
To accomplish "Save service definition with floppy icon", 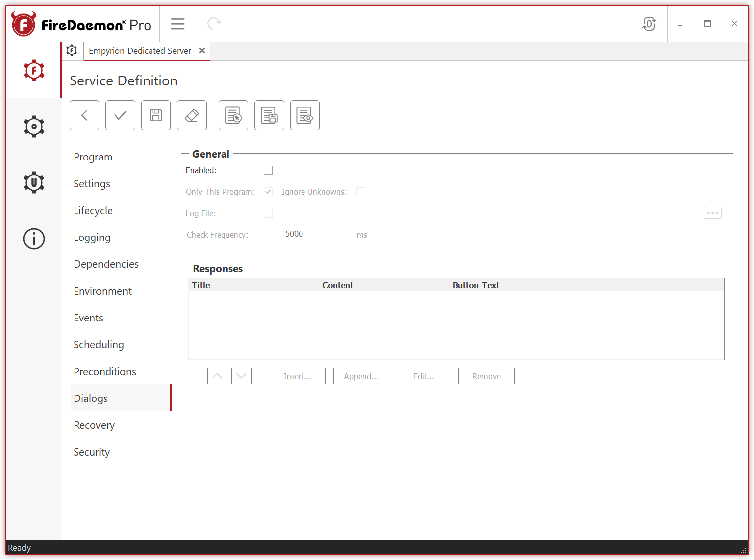I will [156, 115].
